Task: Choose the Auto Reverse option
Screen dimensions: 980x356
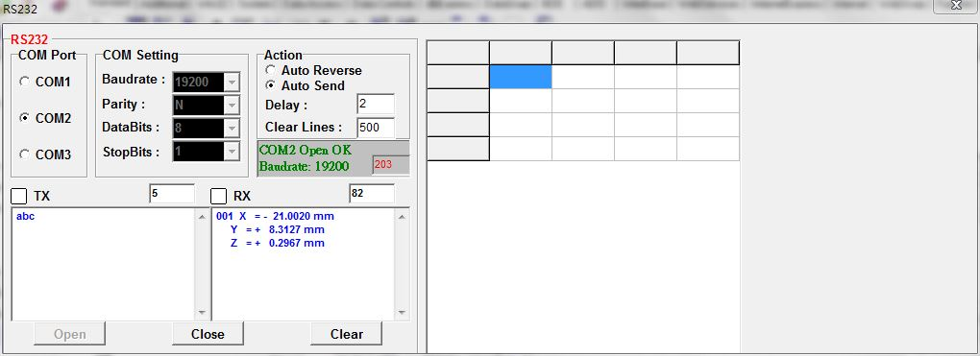Action: [271, 71]
